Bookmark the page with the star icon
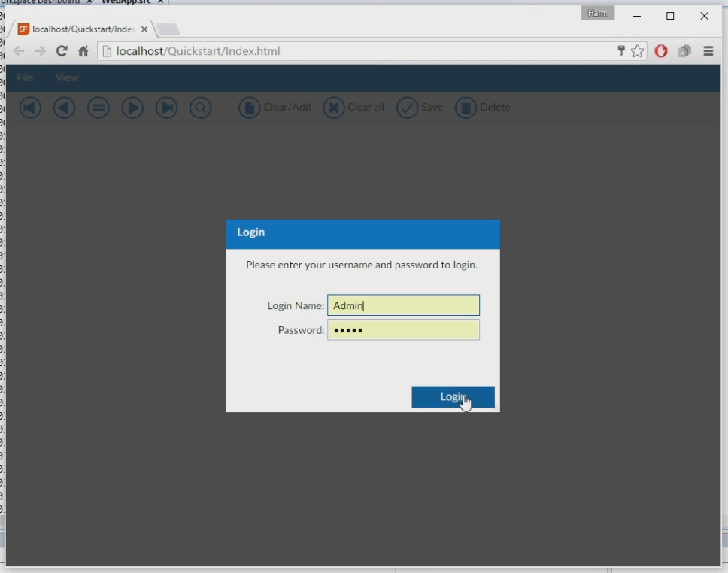 pyautogui.click(x=638, y=51)
